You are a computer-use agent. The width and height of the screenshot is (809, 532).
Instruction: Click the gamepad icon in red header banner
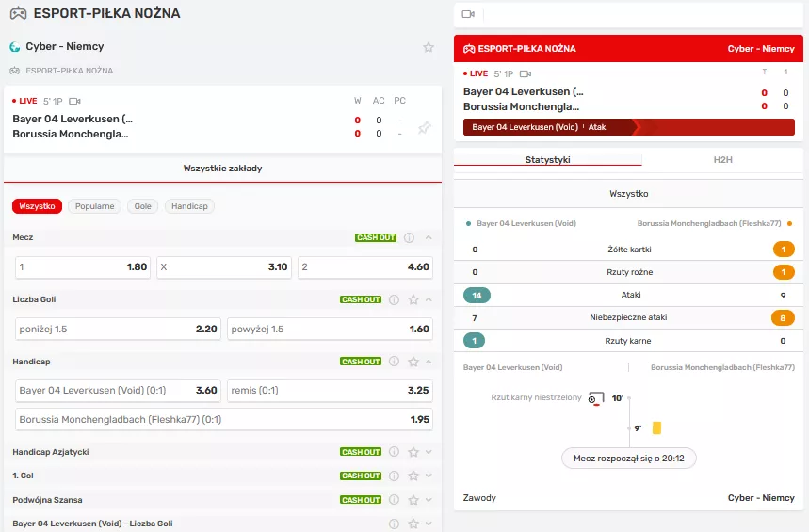coord(469,49)
